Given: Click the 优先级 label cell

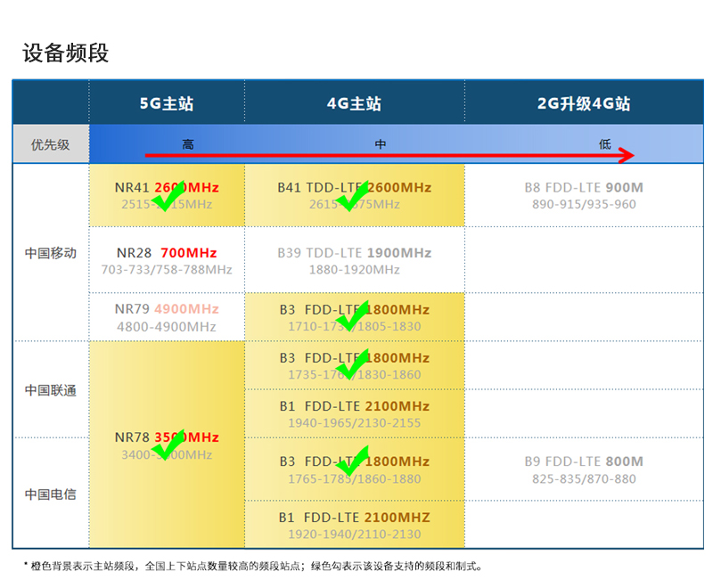Looking at the screenshot, I should [50, 144].
